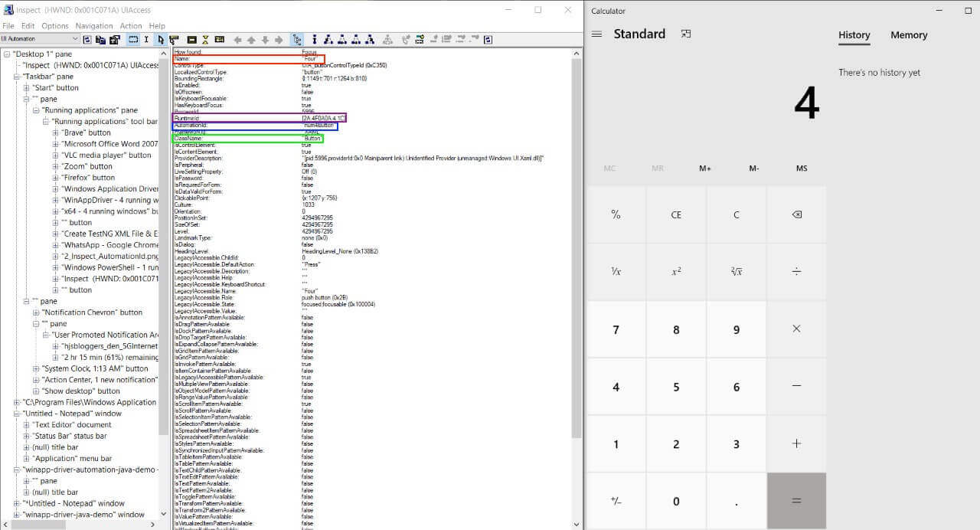The height and width of the screenshot is (530, 980).
Task: Collapse the "Taskbar" pane tree node
Action: tap(17, 77)
